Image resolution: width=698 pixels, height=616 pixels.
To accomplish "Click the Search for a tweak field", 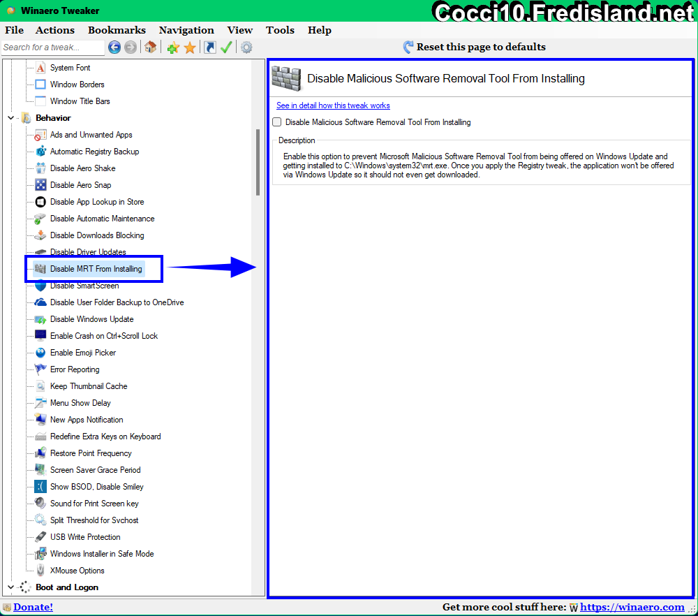I will click(52, 47).
